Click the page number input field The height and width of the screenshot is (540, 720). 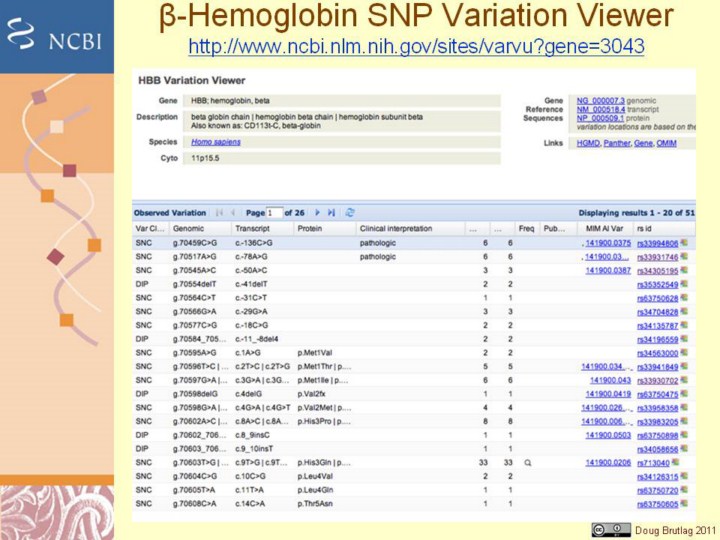click(275, 213)
